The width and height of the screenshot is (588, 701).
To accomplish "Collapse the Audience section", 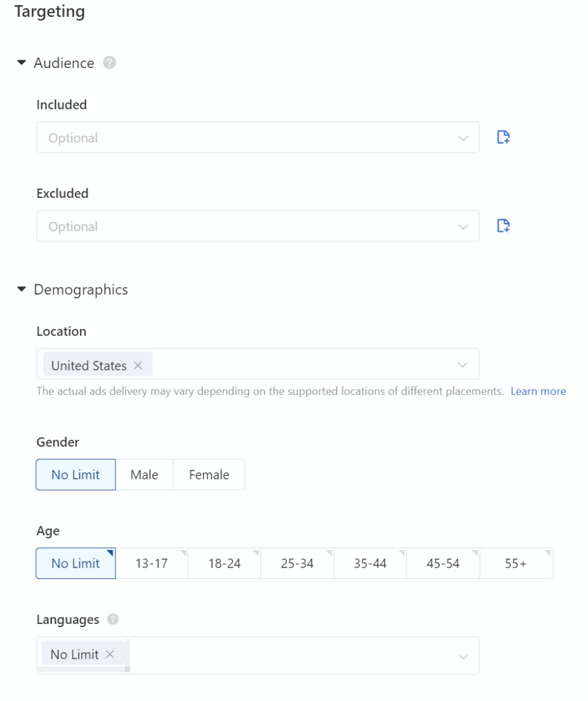I will click(22, 63).
